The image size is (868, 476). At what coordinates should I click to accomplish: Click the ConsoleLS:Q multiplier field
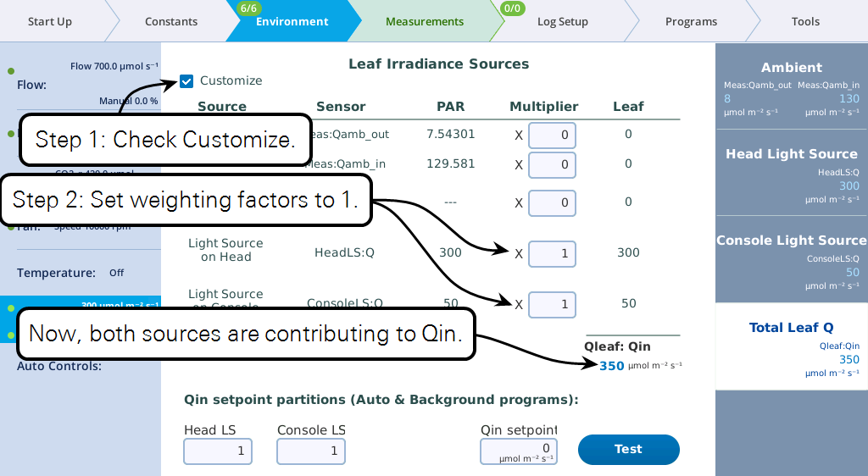pyautogui.click(x=552, y=304)
